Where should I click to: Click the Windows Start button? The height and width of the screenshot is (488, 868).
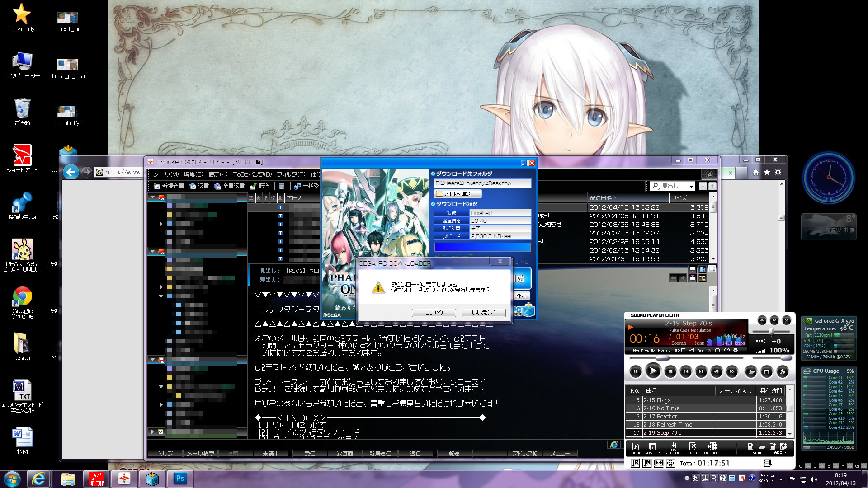[12, 479]
